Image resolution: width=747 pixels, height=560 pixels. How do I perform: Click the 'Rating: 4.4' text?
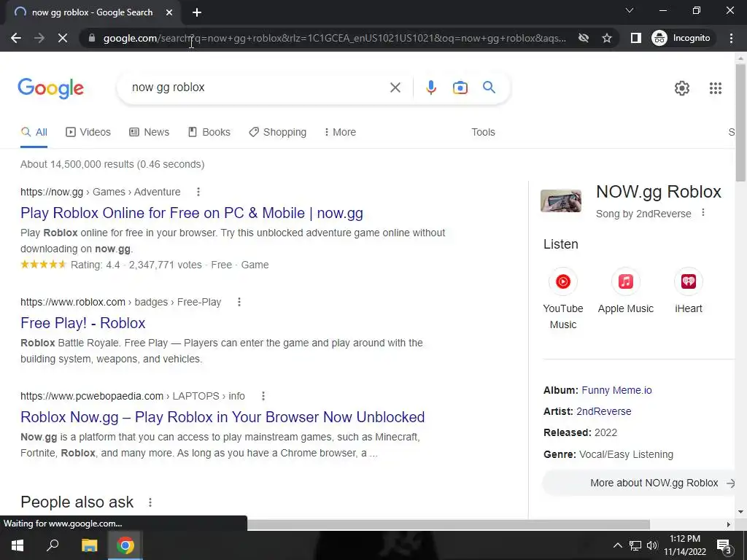(96, 265)
